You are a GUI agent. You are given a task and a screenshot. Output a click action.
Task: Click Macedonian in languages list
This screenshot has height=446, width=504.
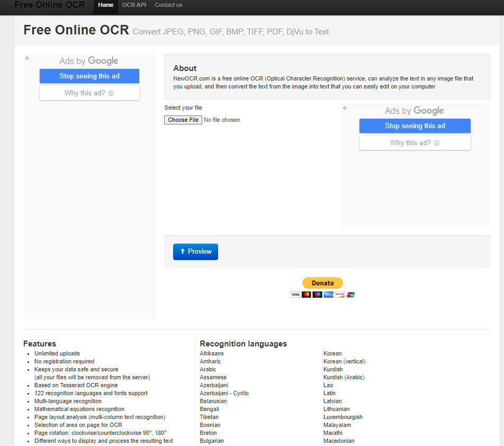tap(339, 441)
